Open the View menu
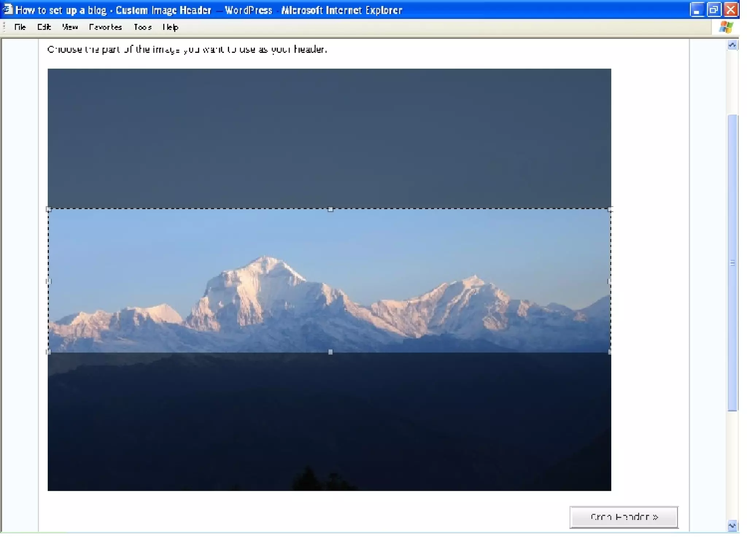 click(70, 27)
